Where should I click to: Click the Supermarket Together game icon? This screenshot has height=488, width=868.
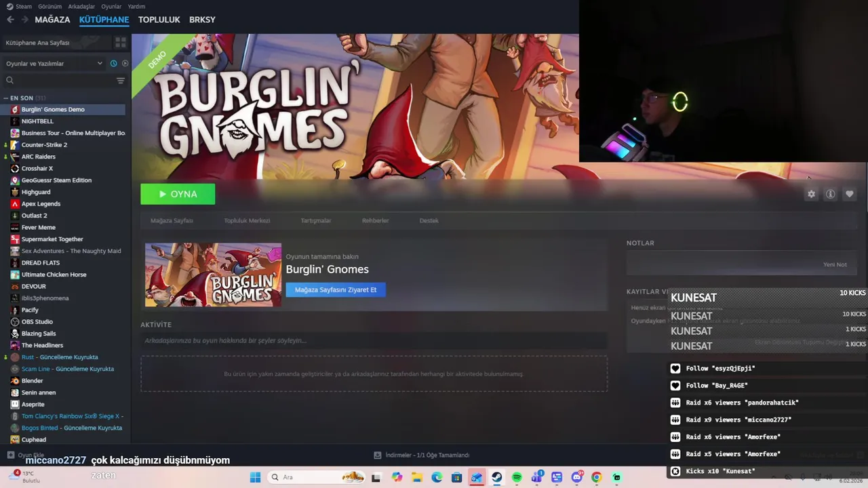(15, 239)
